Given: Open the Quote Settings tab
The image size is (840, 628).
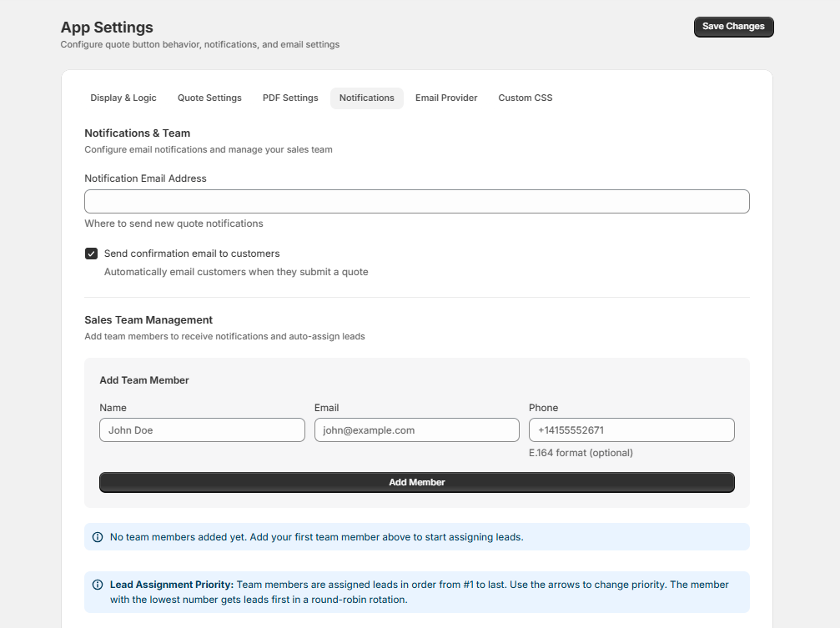Looking at the screenshot, I should coord(209,98).
